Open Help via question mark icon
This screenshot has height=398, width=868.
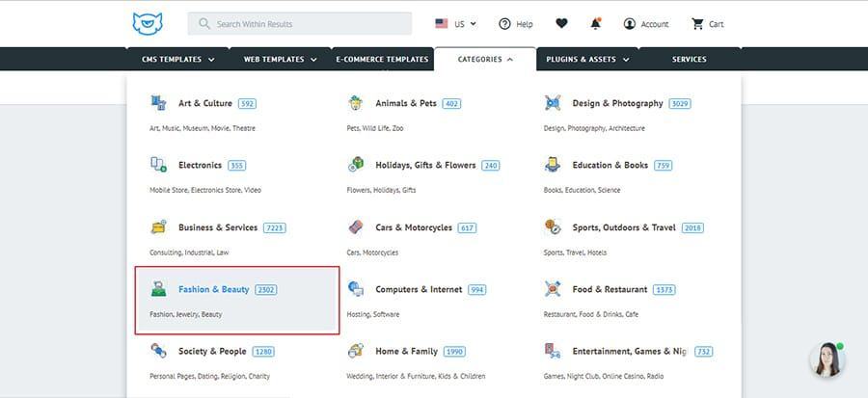[x=504, y=24]
